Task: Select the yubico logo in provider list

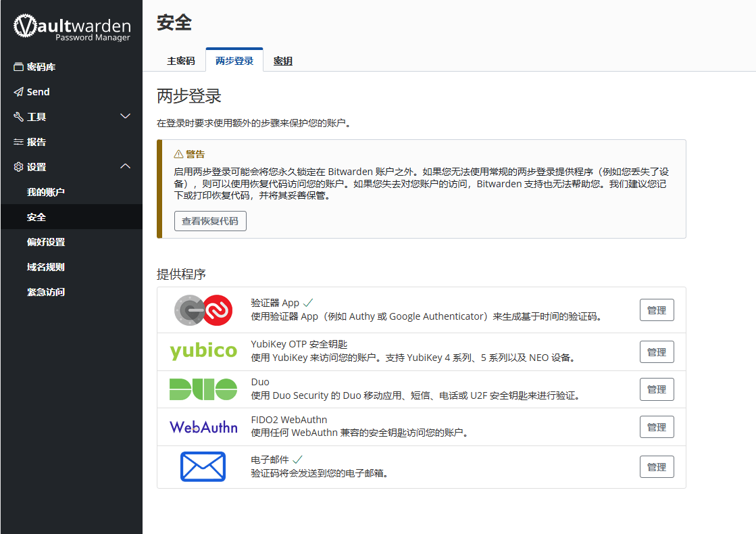Action: [x=203, y=351]
